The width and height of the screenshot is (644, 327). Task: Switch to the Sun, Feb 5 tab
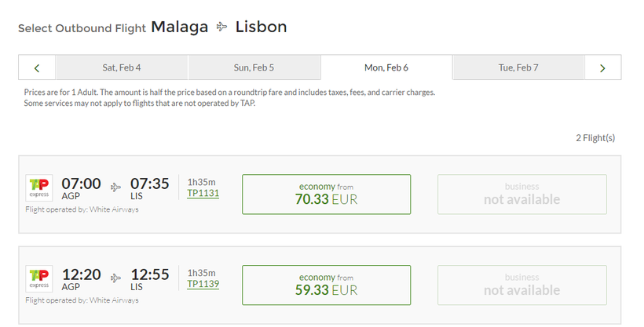pyautogui.click(x=254, y=67)
